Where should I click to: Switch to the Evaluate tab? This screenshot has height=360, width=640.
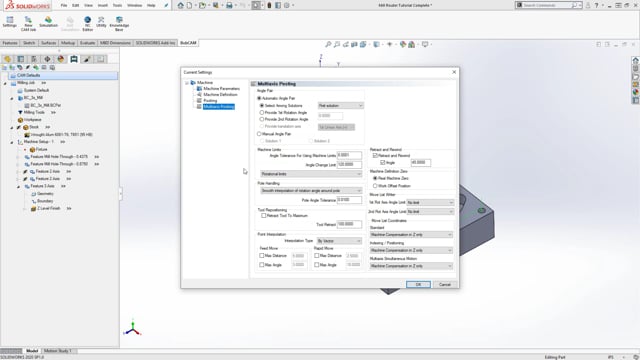87,43
